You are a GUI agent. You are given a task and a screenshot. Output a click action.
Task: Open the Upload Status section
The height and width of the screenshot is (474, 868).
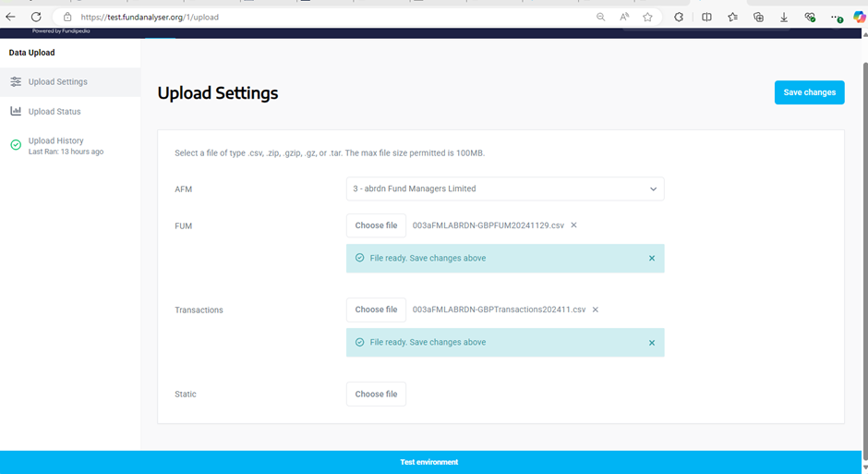(54, 112)
